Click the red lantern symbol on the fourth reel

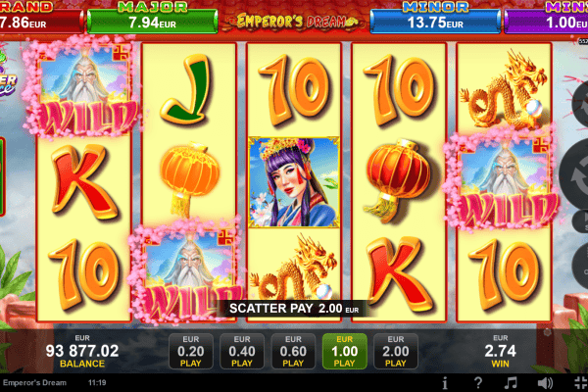coord(399,180)
